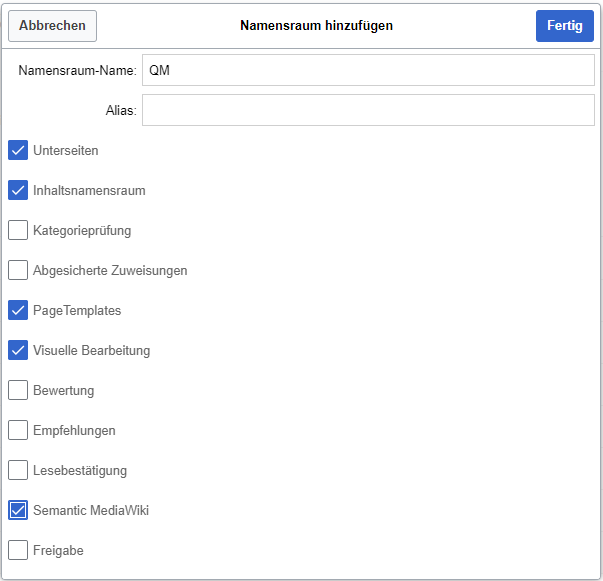Click the 'Visuelle Bearbeitung' label text

pos(91,350)
